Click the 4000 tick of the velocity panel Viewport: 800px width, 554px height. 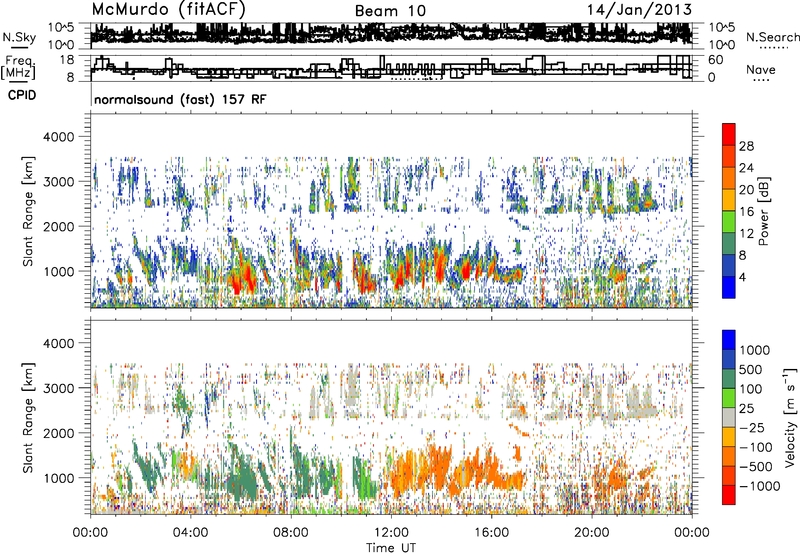61,343
